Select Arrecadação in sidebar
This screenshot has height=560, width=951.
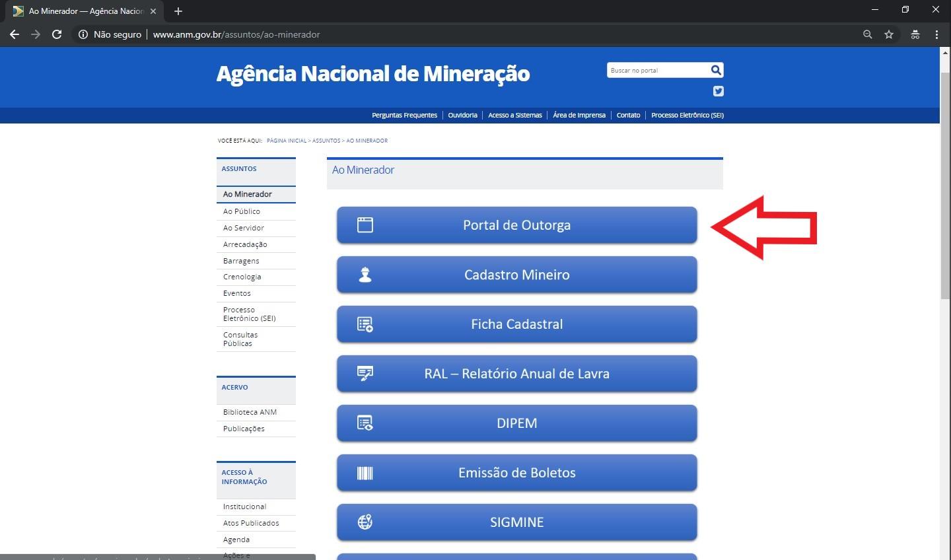(256, 244)
